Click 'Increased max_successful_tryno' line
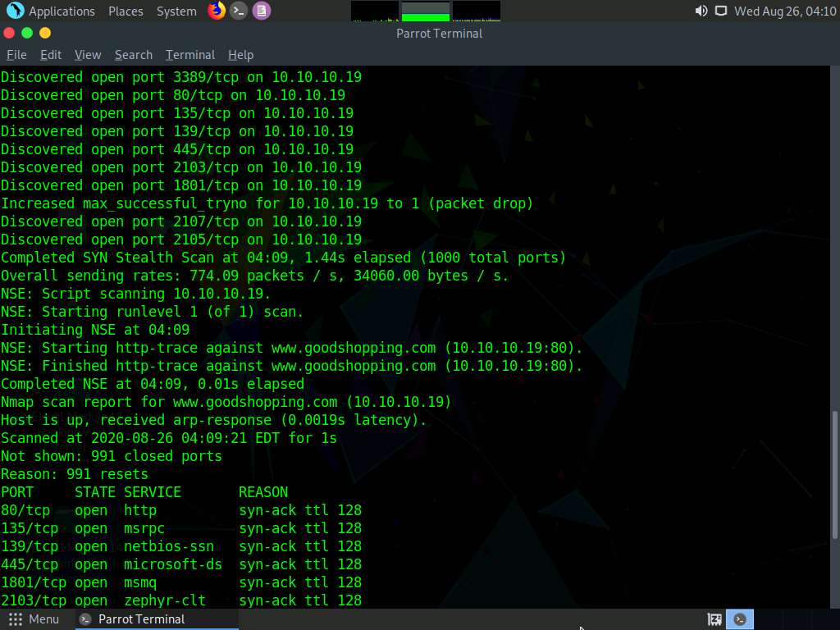This screenshot has width=840, height=630. point(267,203)
